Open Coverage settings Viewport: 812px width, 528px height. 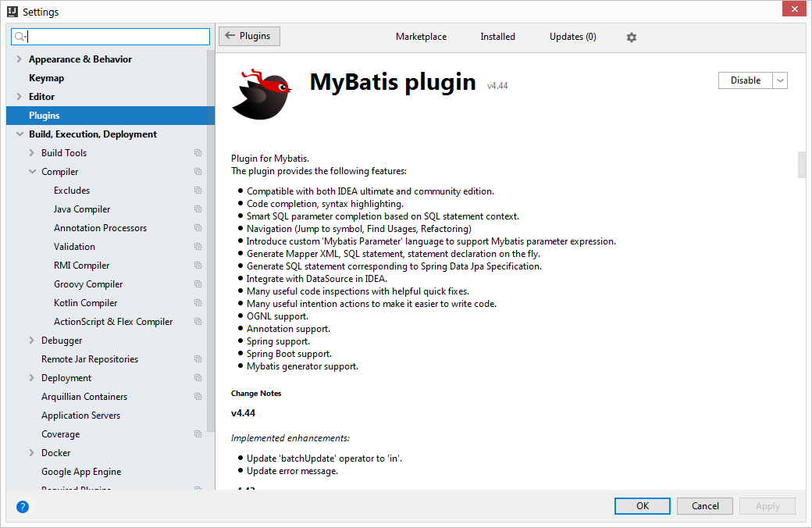click(61, 434)
